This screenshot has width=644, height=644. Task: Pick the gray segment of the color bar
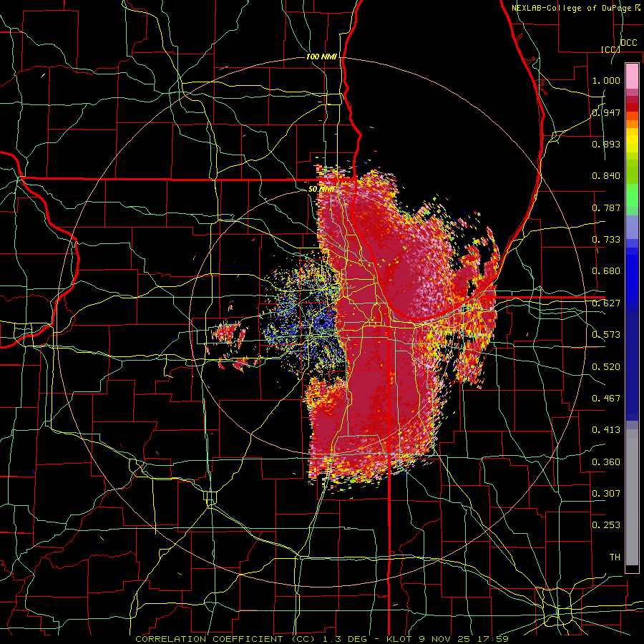click(x=632, y=497)
